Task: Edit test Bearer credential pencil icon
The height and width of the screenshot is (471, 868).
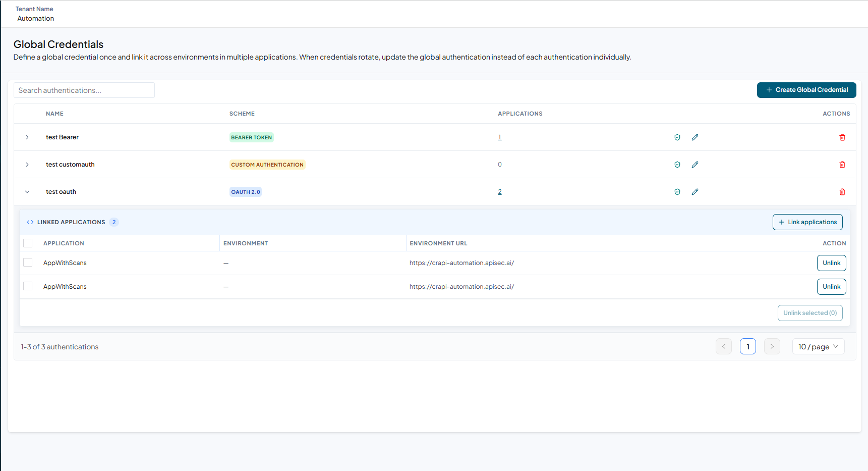Action: [695, 137]
